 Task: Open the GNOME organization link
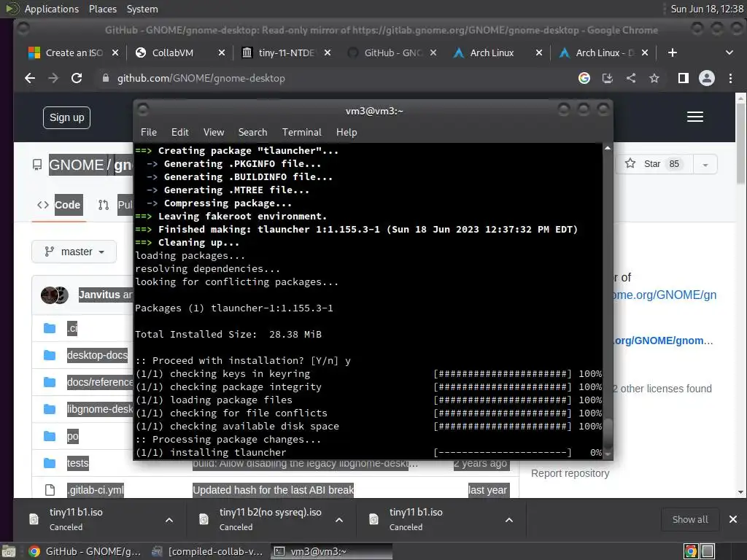click(76, 166)
